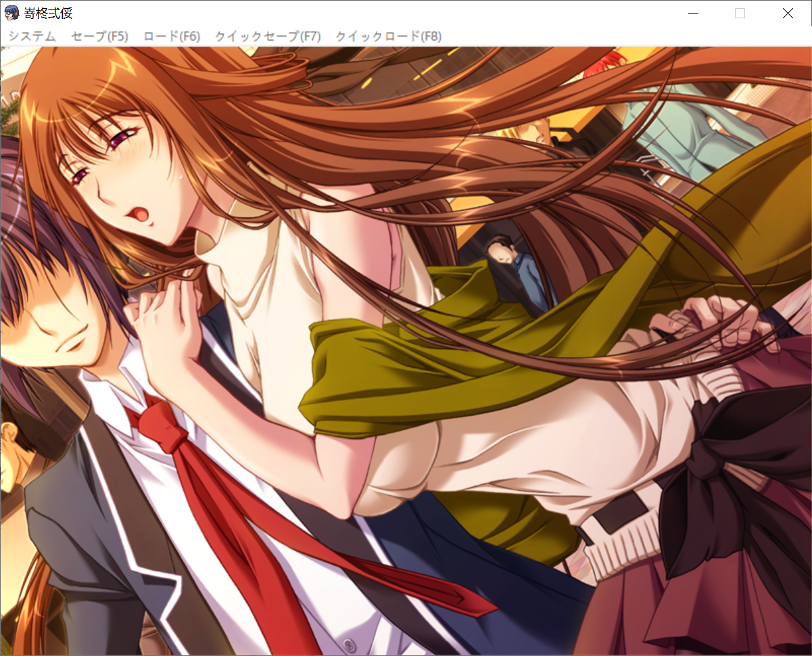Click クイックセーブ(F7) to quick save
Screen dimensions: 812x656
click(x=268, y=37)
